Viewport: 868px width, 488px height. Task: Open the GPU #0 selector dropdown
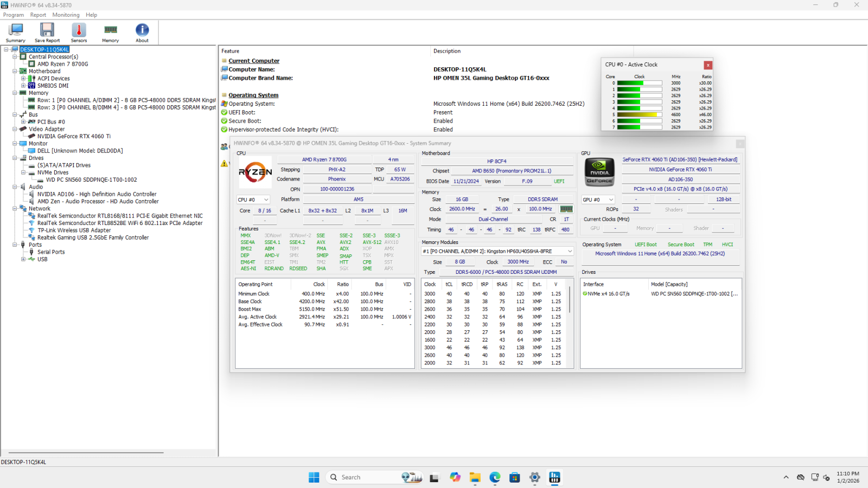(598, 200)
